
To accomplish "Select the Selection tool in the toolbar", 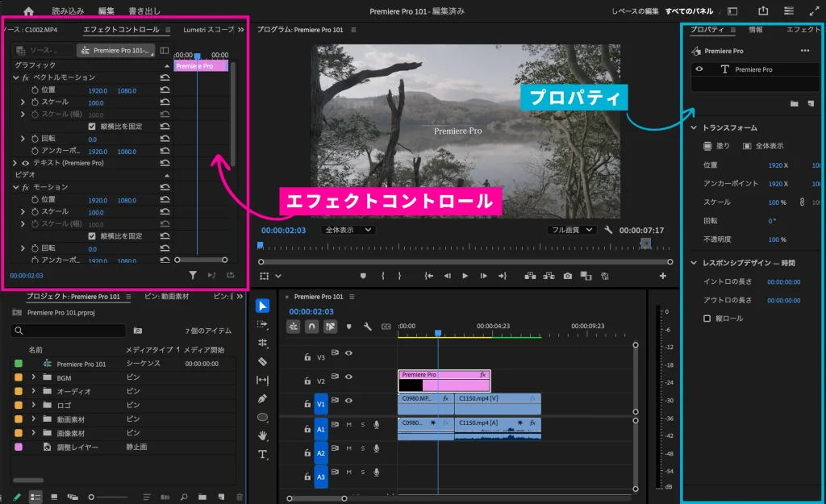I will (262, 305).
